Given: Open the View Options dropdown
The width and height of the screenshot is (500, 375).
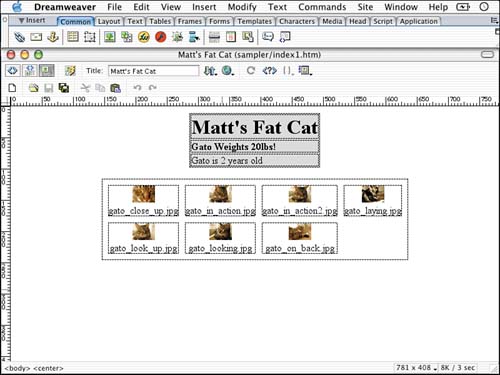Looking at the screenshot, I should point(305,71).
